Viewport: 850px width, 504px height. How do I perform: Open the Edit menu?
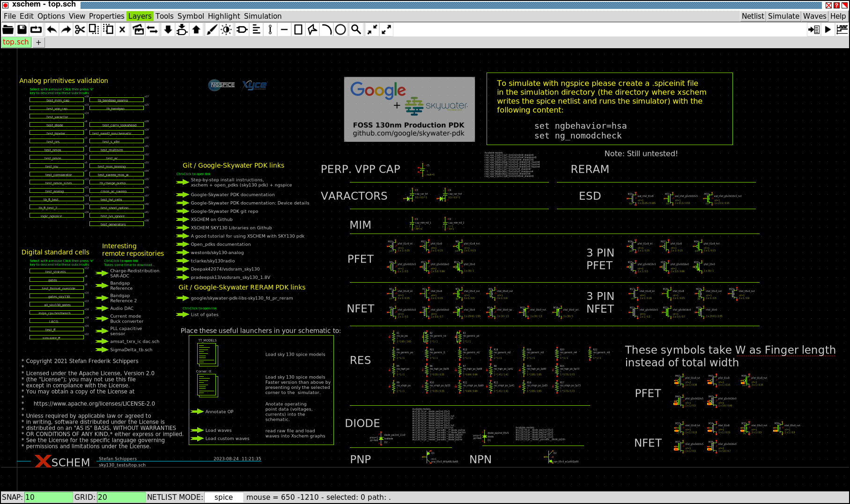click(27, 16)
